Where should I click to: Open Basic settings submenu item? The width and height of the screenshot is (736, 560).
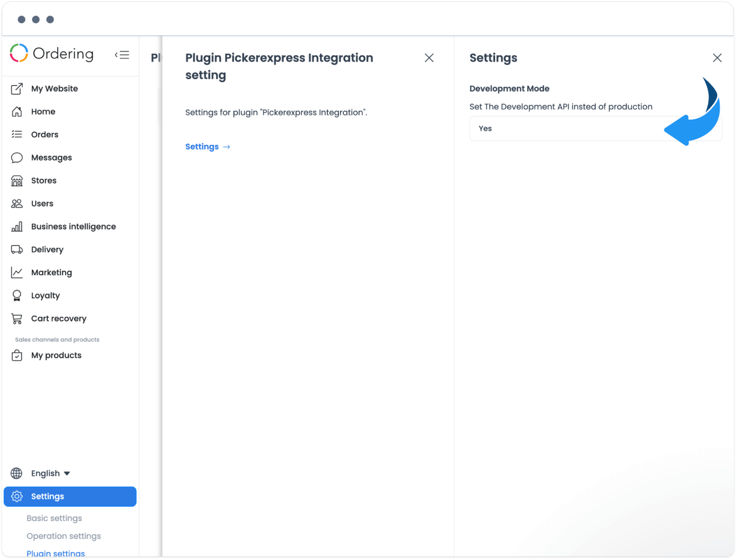click(54, 518)
